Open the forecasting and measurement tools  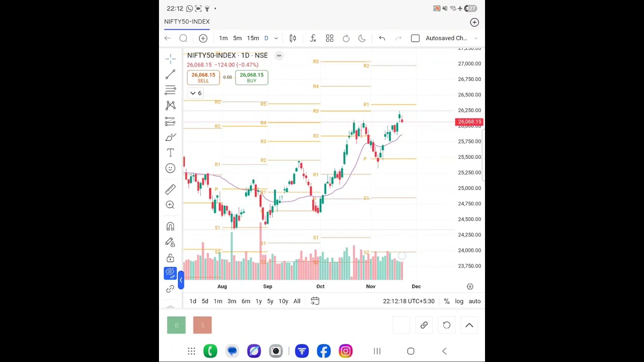point(171,121)
